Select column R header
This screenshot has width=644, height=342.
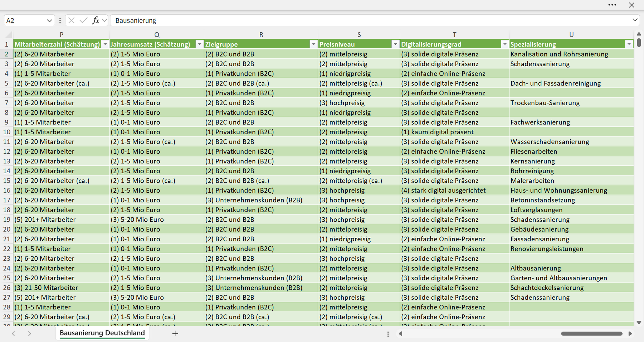click(x=261, y=35)
